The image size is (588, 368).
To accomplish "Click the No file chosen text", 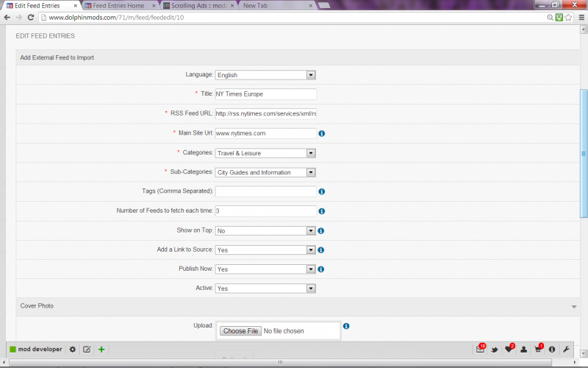I will pyautogui.click(x=284, y=330).
